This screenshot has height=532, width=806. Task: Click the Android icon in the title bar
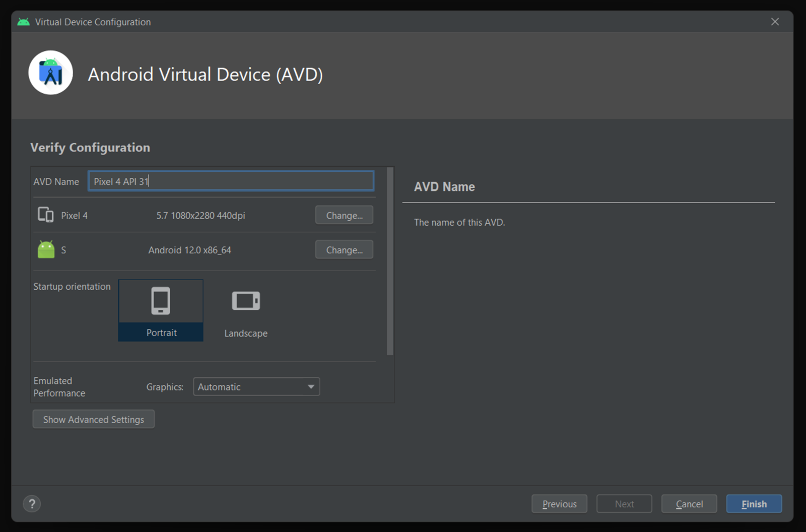[x=23, y=22]
